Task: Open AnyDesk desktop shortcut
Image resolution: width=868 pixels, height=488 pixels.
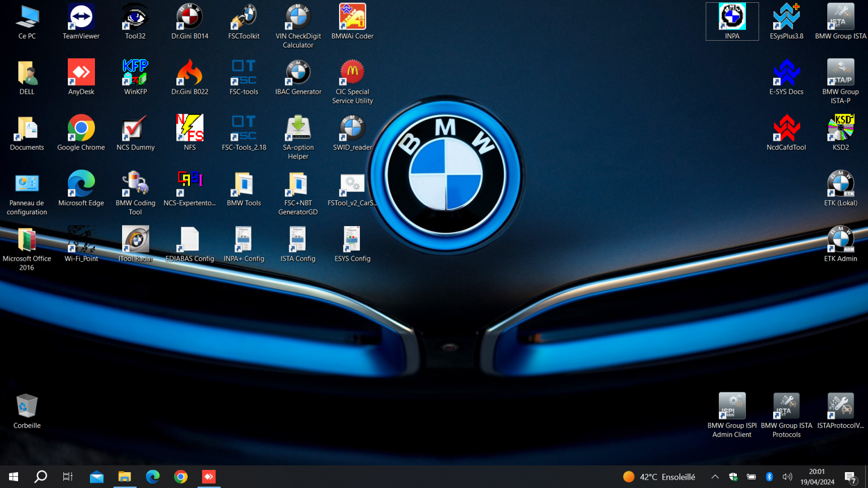Action: coord(81,77)
